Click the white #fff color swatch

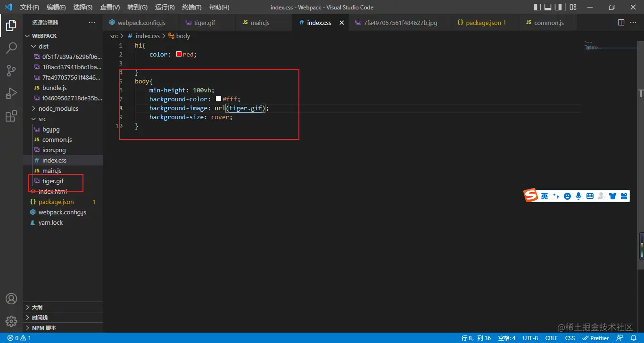[x=219, y=99]
